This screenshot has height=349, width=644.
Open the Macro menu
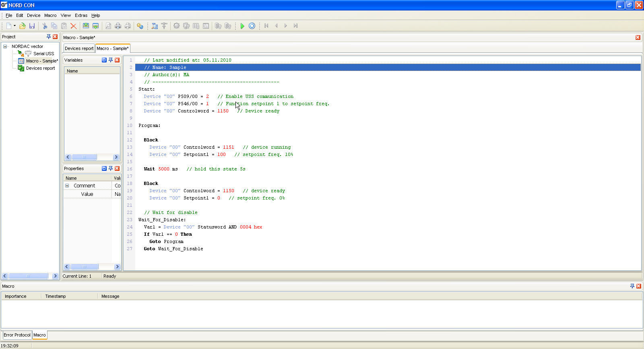click(50, 15)
